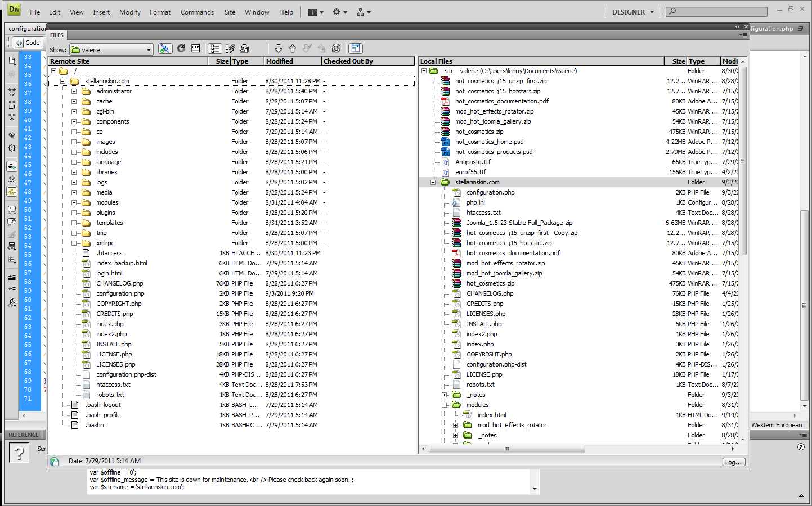Click the Check Out files icon

click(307, 49)
